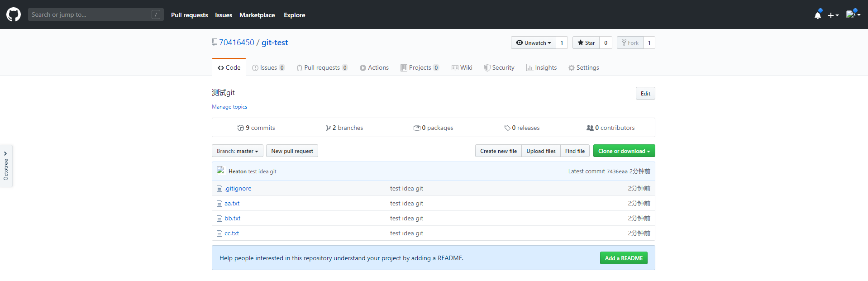868x281 pixels.
Task: Click the repository book icon beside 70416450
Action: (215, 42)
